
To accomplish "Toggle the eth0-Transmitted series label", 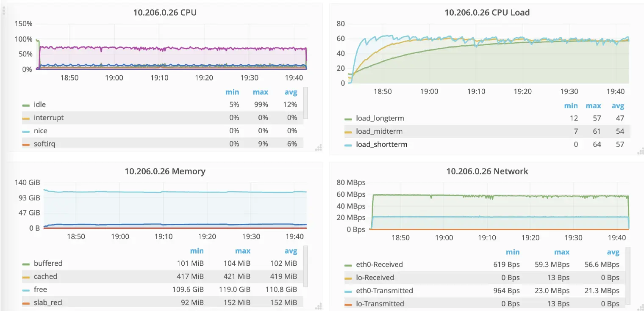I will coord(384,291).
